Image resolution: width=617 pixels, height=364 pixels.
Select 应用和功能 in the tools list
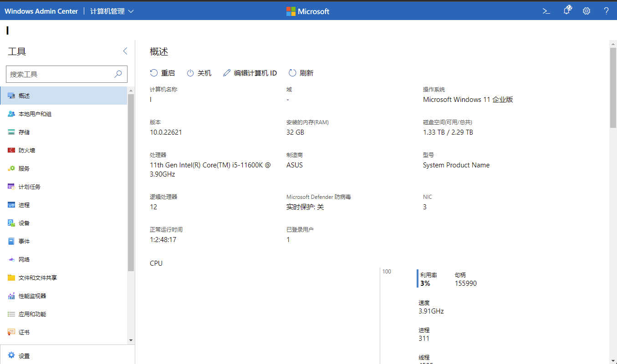pos(64,314)
